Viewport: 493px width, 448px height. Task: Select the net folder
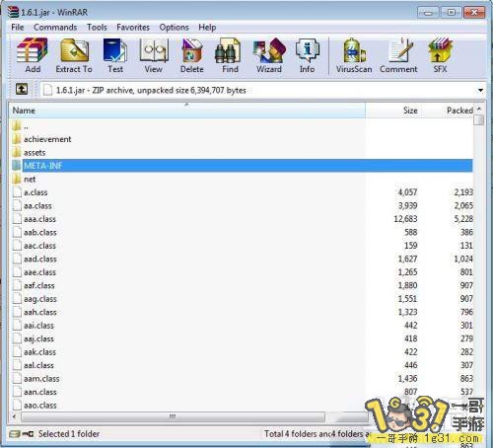(24, 179)
